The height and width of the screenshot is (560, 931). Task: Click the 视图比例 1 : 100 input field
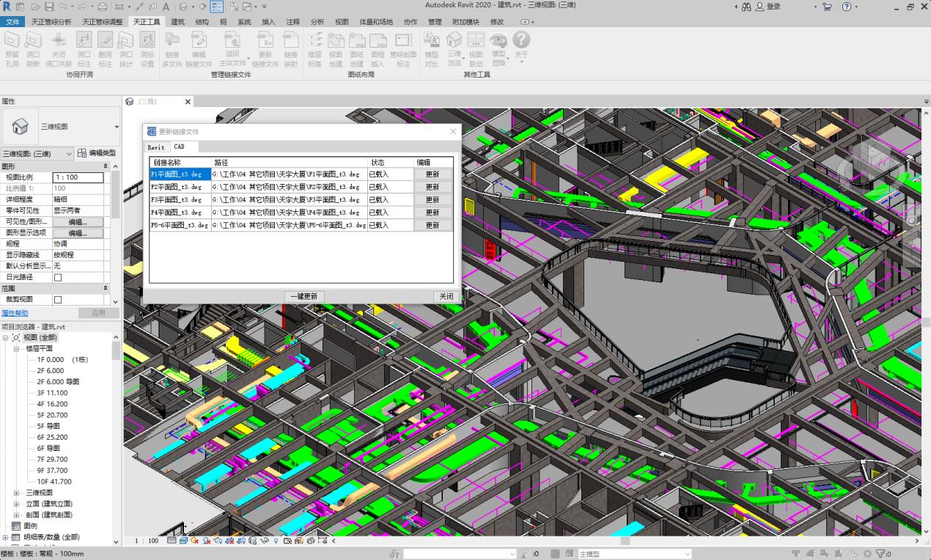click(77, 177)
